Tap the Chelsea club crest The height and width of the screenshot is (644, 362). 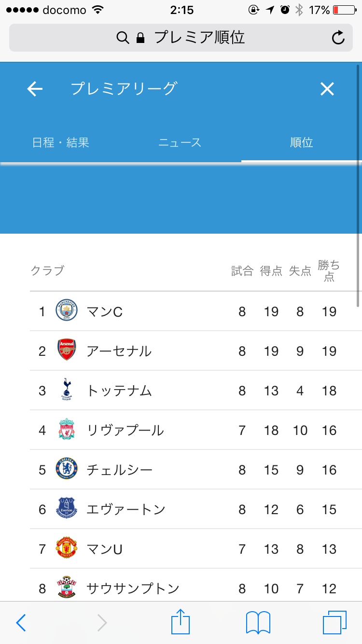pos(66,469)
